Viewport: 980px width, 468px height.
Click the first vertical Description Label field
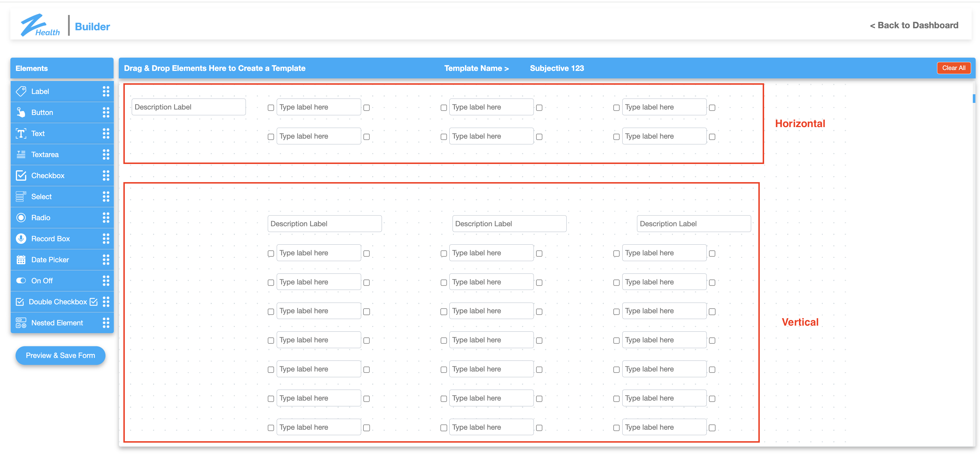coord(325,224)
